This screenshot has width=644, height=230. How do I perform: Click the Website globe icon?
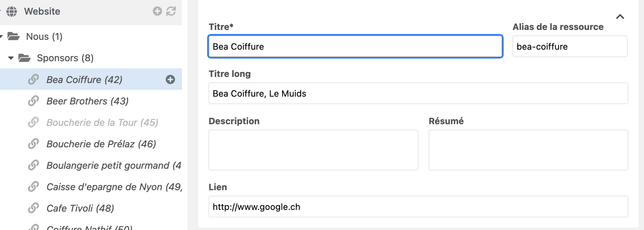pos(12,11)
